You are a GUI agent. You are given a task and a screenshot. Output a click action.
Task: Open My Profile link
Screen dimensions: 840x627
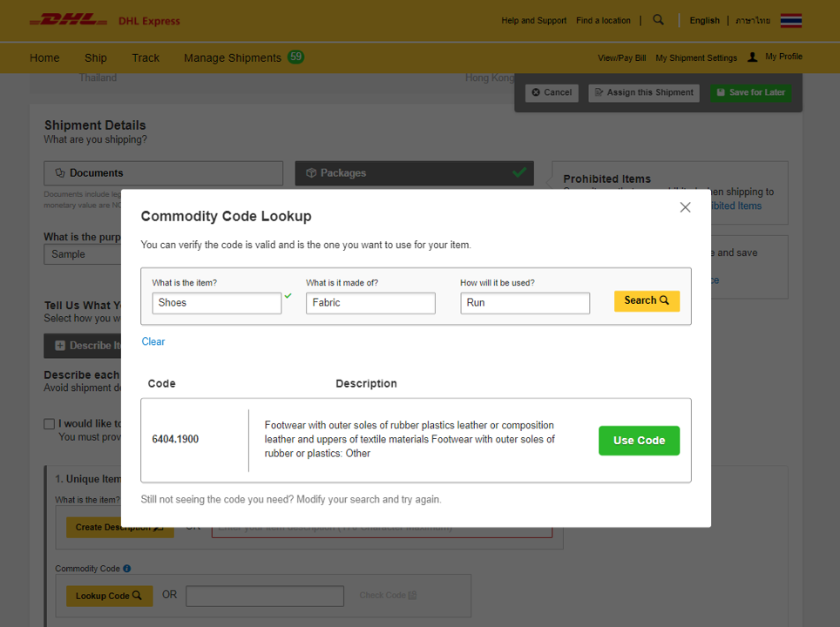tap(783, 57)
